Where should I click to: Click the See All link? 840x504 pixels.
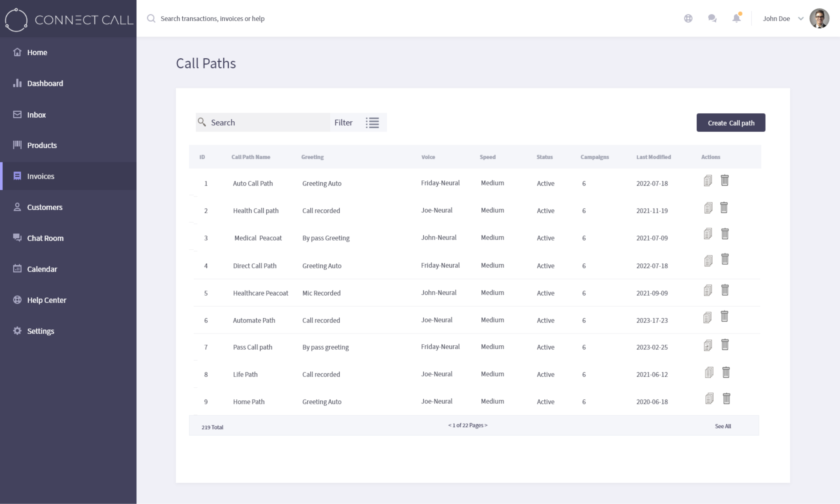click(x=723, y=426)
